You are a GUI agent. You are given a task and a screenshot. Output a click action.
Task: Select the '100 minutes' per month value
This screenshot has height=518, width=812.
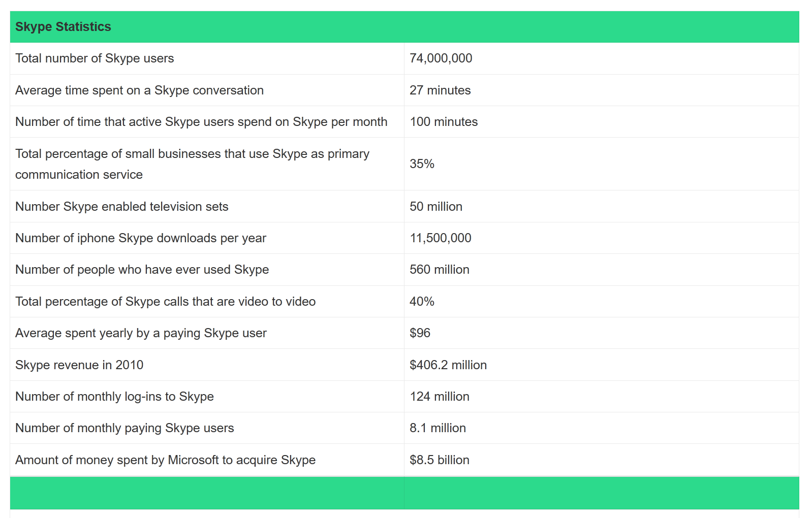[444, 122]
